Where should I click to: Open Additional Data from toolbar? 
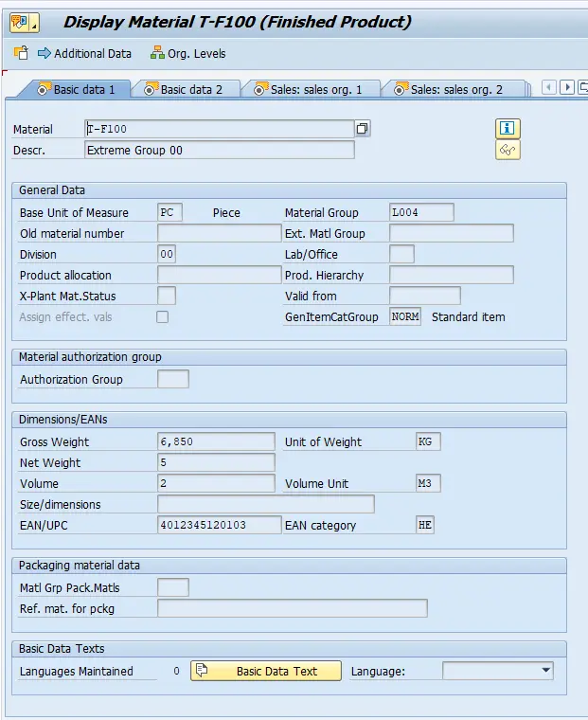tap(83, 53)
